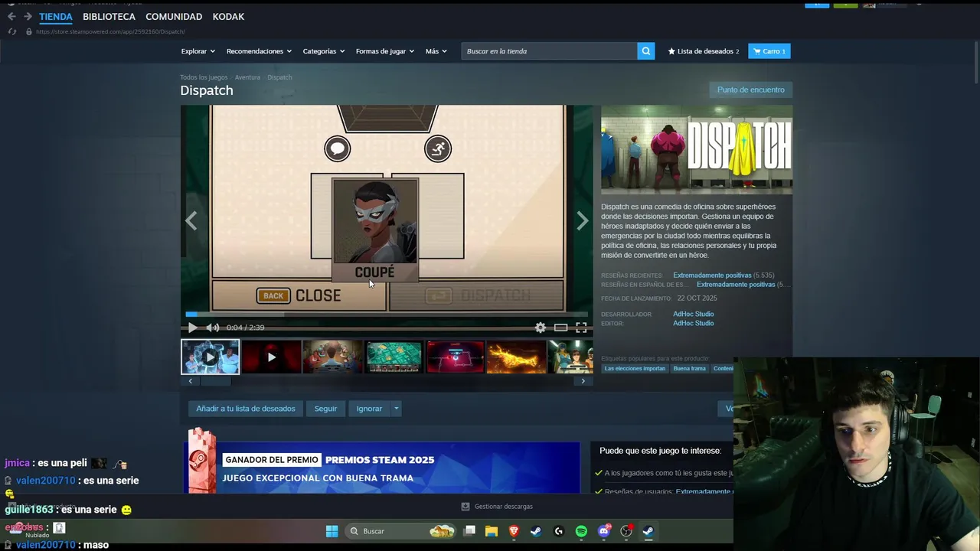Select the second red video thumbnail
Image resolution: width=980 pixels, height=551 pixels.
(271, 357)
